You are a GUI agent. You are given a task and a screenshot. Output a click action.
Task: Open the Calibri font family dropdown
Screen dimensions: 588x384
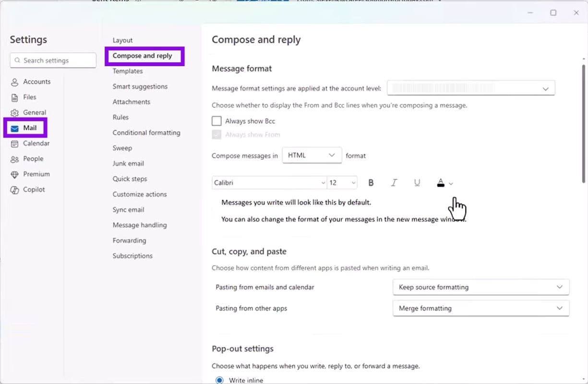tap(269, 183)
